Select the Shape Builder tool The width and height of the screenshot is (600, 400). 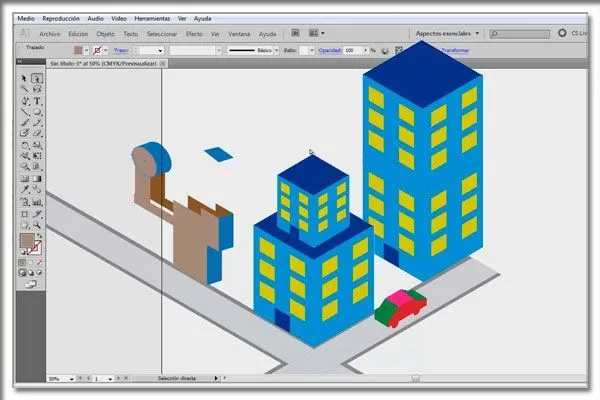[x=25, y=167]
